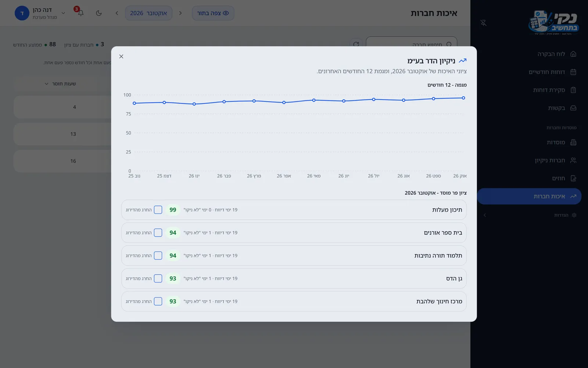Viewport: 588px width, 368px height.
Task: Expand the הגדרות section with its chevron
Action: click(485, 215)
